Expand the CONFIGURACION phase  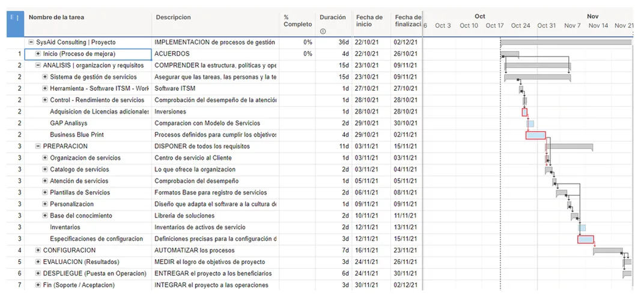38,250
